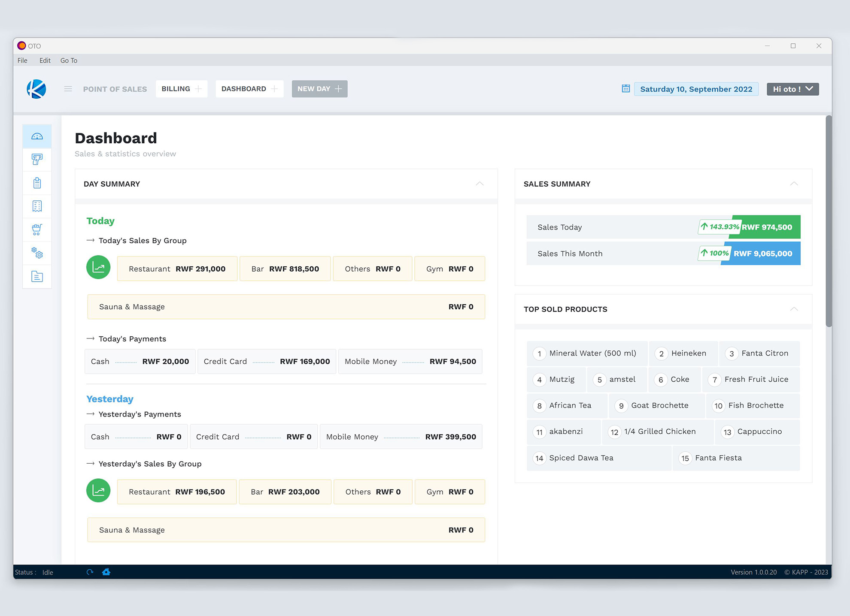The height and width of the screenshot is (616, 850).
Task: Open the receipt list icon in sidebar
Action: tap(37, 206)
